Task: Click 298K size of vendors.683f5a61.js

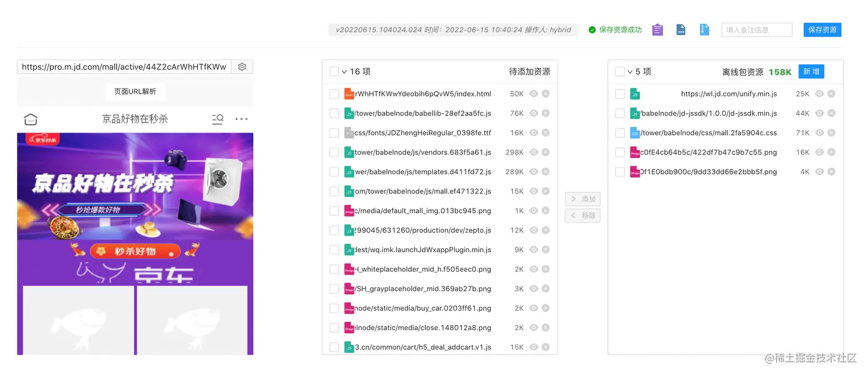Action: (x=514, y=152)
